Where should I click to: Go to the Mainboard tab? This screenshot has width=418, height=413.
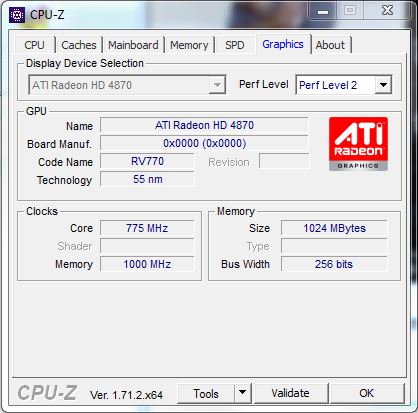coord(133,45)
